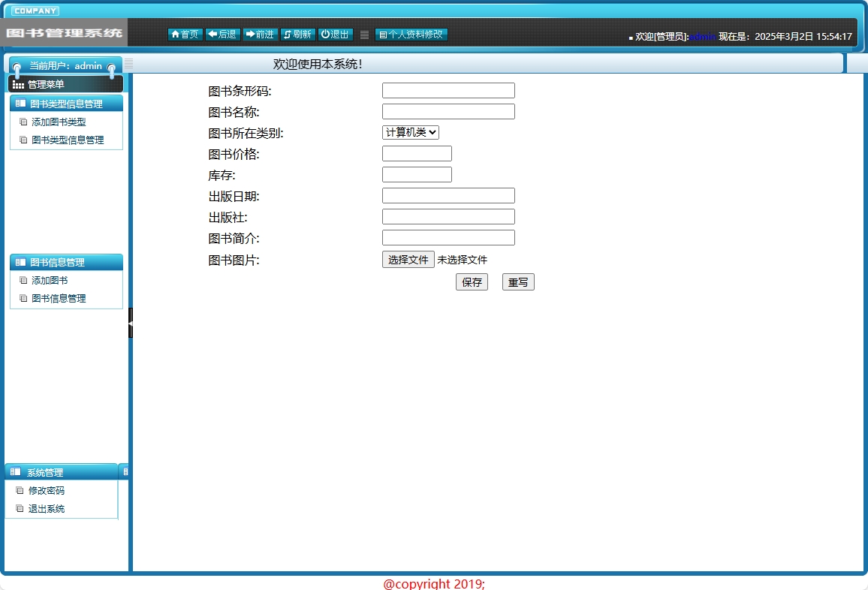Viewport: 868px width, 590px height.
Task: Open the 图书所在类别 category dropdown
Action: tap(411, 131)
